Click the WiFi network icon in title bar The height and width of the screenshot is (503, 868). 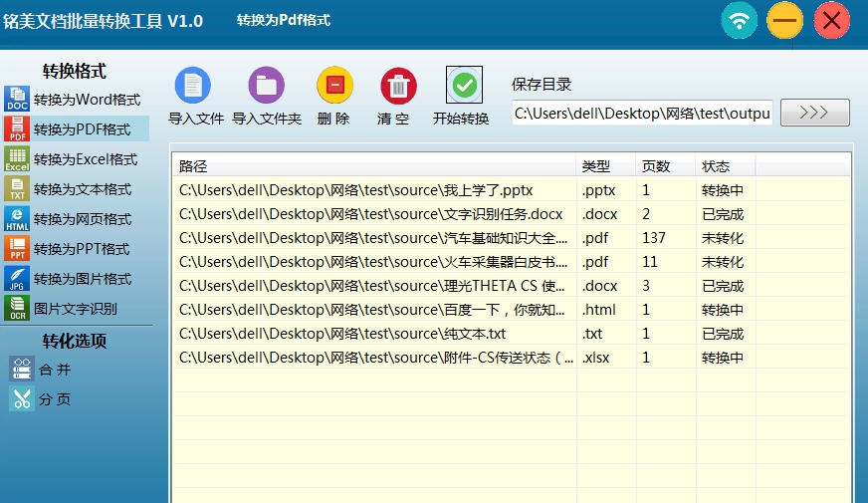coord(739,21)
